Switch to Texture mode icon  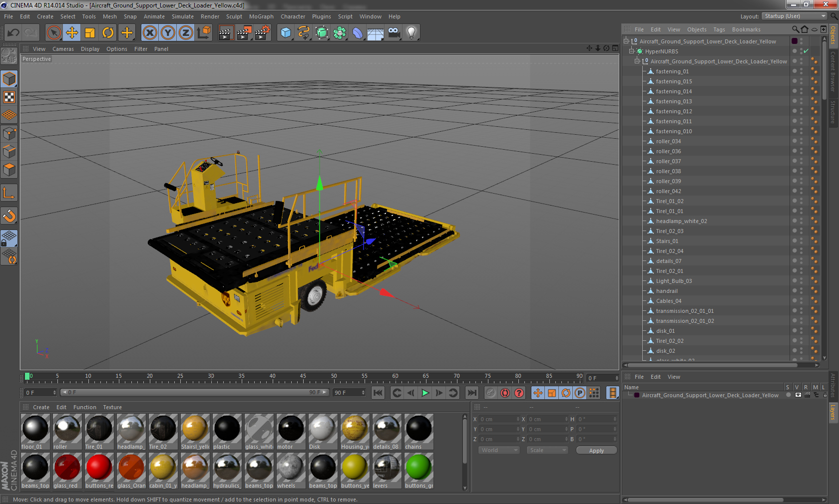9,97
